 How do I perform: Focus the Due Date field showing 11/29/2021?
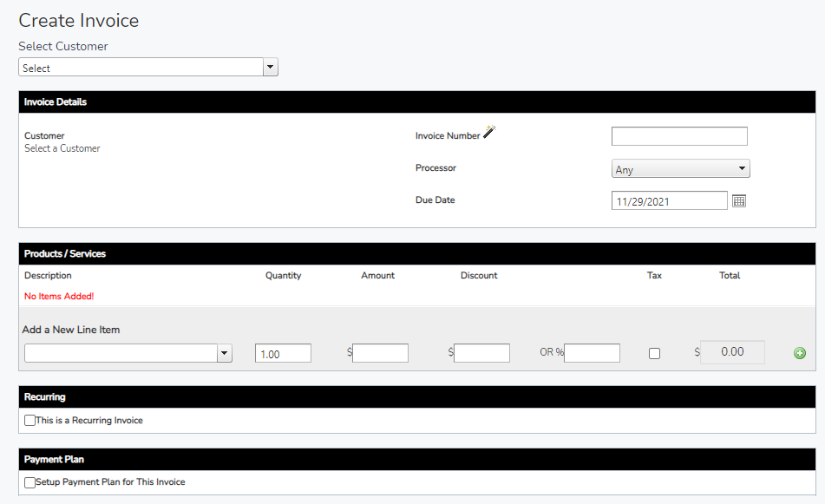(669, 201)
